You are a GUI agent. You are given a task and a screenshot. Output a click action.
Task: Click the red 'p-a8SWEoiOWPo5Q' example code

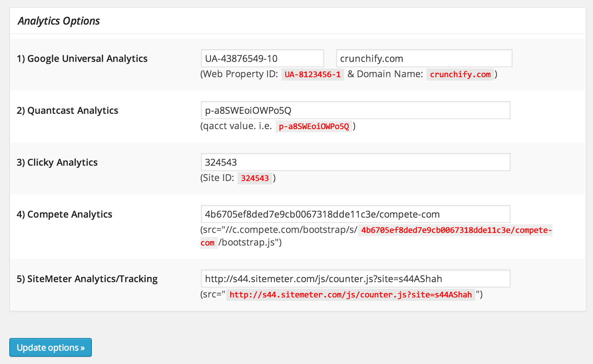[314, 126]
